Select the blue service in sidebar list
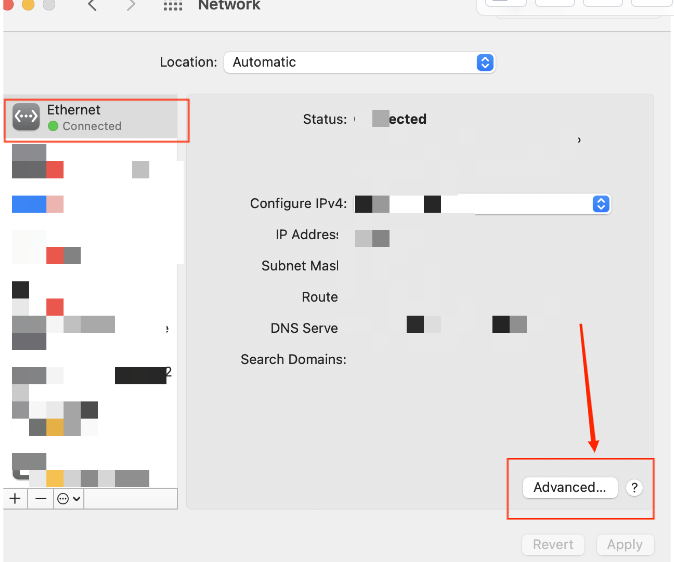 [x=30, y=204]
